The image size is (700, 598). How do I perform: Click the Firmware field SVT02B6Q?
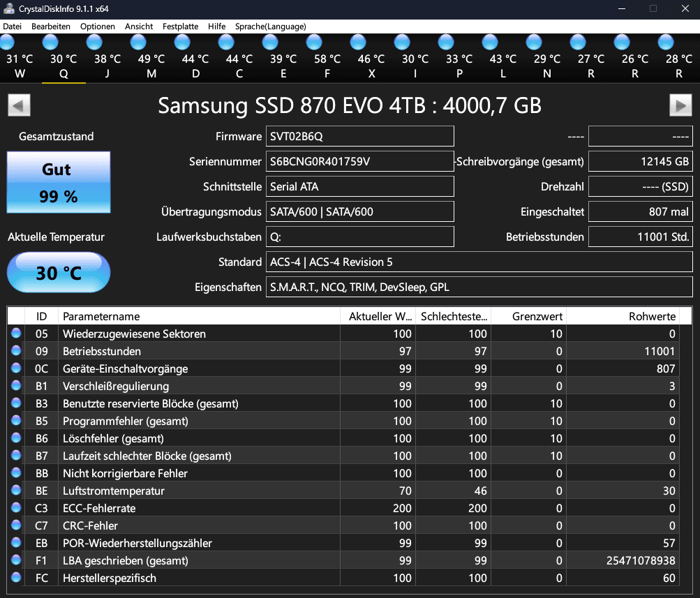(x=360, y=136)
